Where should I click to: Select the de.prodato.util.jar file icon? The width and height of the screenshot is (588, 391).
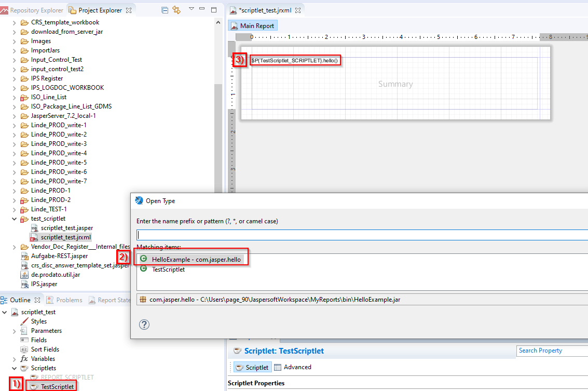24,275
